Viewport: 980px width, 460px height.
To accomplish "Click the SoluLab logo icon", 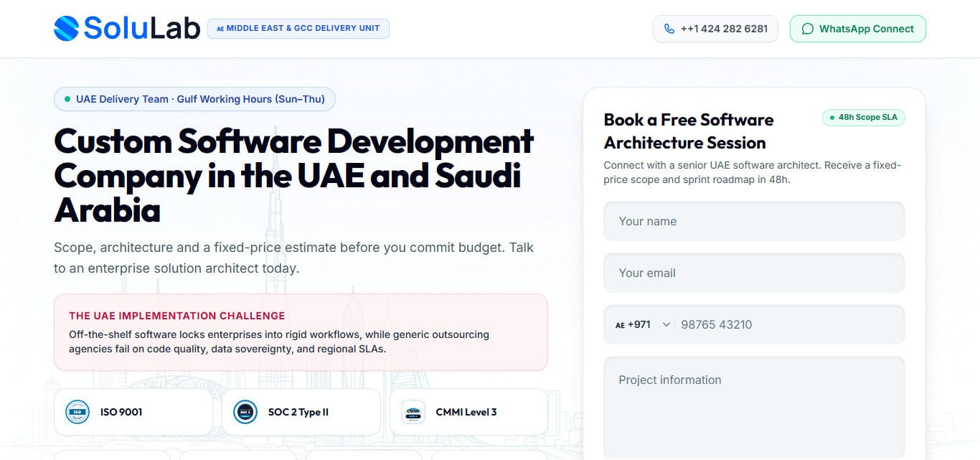I will point(66,29).
